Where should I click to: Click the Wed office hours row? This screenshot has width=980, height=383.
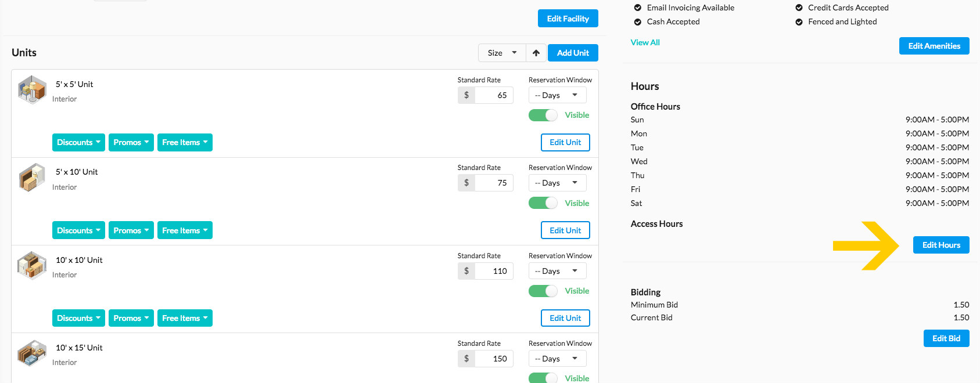click(x=800, y=161)
